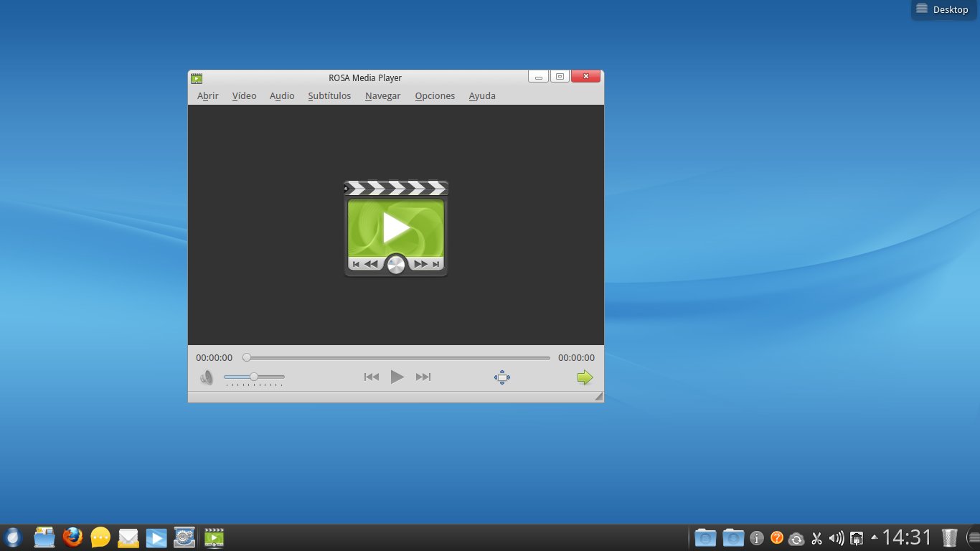This screenshot has height=551, width=980.
Task: Click the resize grip at the window corner
Action: click(x=598, y=397)
